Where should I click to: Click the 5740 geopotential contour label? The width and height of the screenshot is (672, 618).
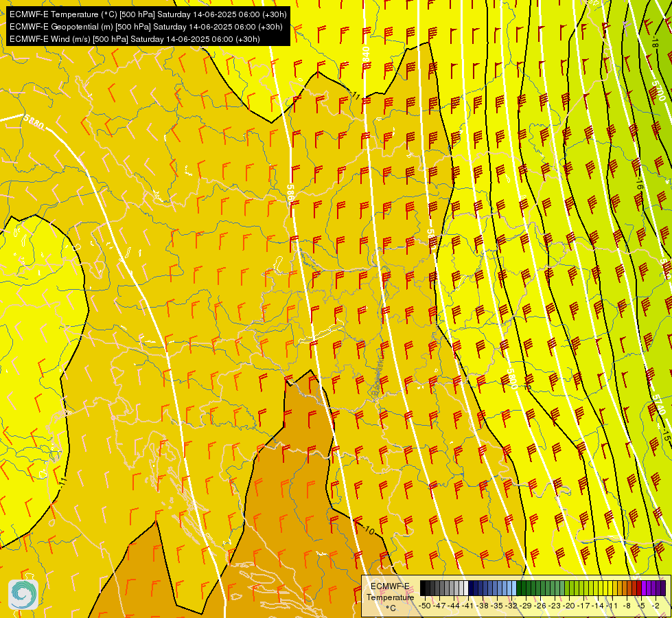pos(660,404)
